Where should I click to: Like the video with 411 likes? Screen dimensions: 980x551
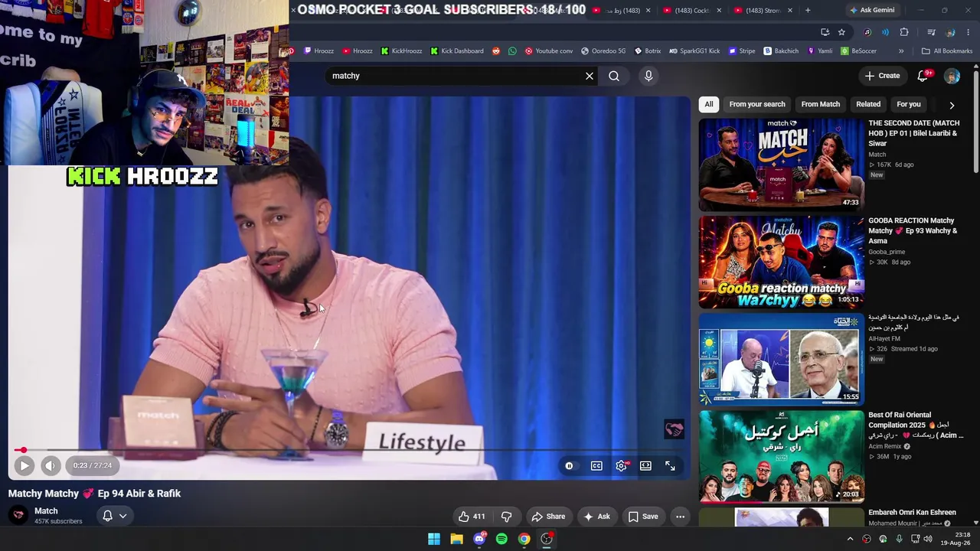pos(472,517)
